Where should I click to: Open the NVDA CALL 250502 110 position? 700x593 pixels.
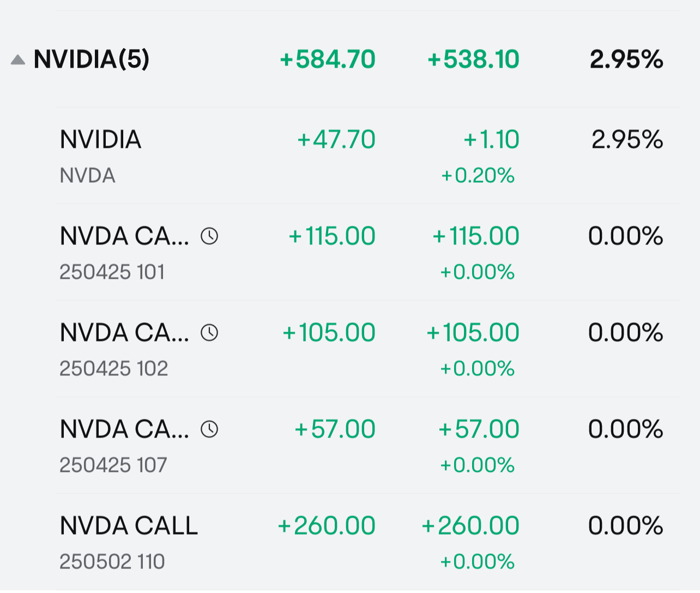coord(368,542)
